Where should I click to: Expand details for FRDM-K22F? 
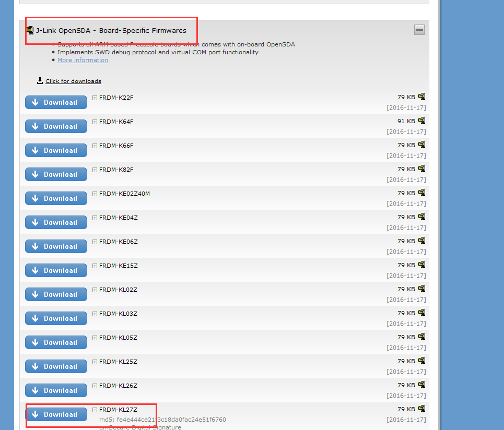[95, 98]
